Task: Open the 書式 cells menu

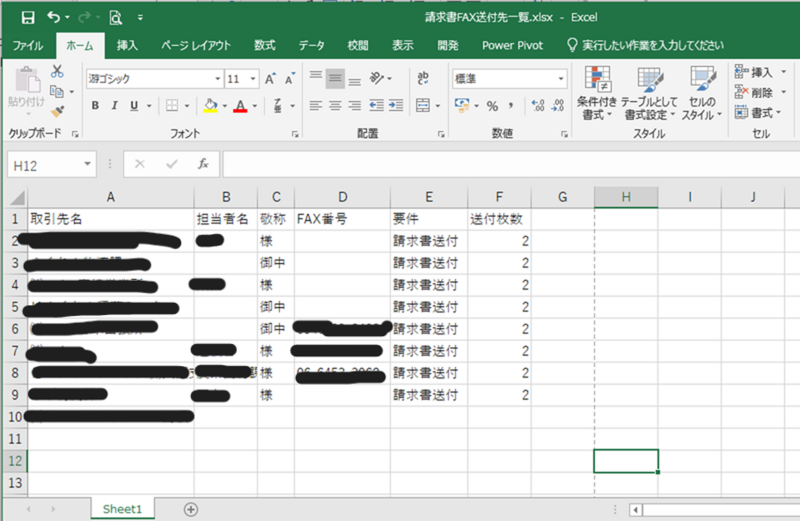Action: (758, 112)
